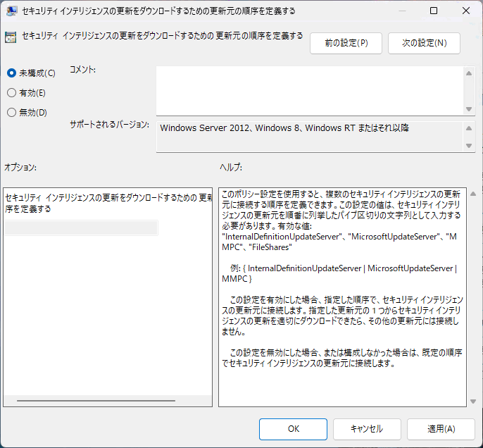Click the comment box scroll-up arrow
Screen dimensions: 483x448
470,73
